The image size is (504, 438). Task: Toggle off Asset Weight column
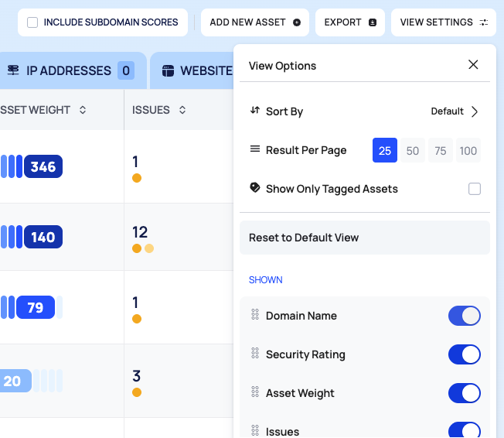coord(464,393)
